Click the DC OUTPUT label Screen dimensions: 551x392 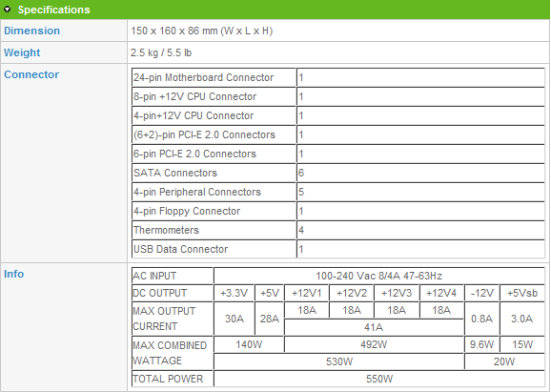[159, 293]
